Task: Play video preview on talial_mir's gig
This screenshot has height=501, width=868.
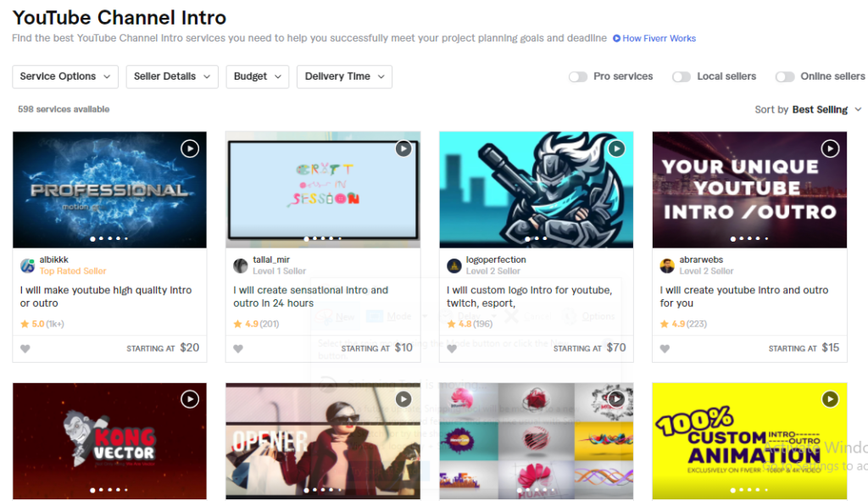Action: [x=403, y=148]
